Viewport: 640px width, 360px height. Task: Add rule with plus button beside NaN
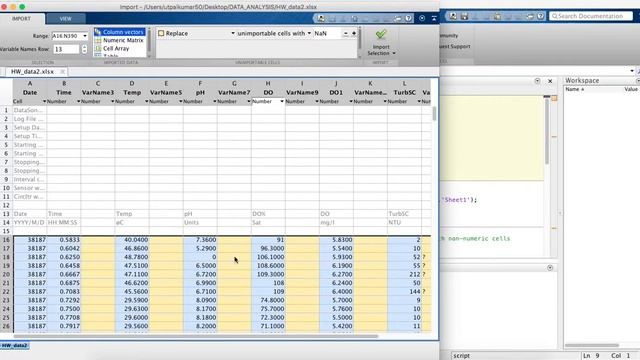coord(354,33)
